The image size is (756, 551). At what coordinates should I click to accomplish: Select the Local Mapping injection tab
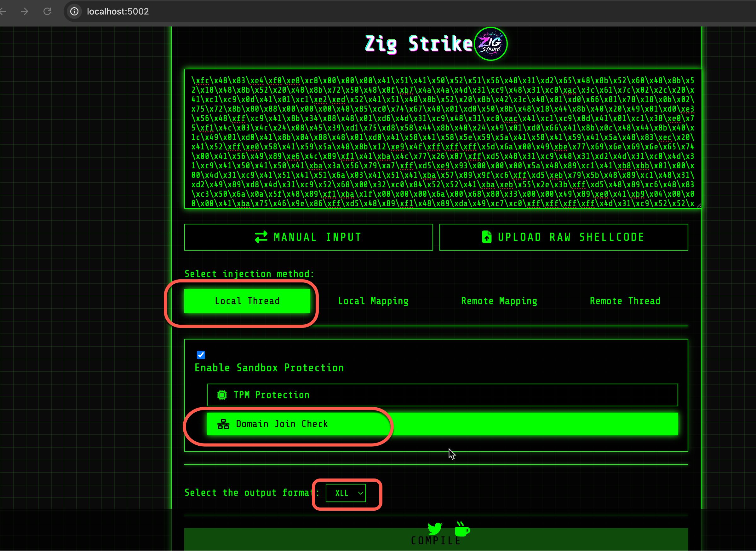[x=373, y=301]
